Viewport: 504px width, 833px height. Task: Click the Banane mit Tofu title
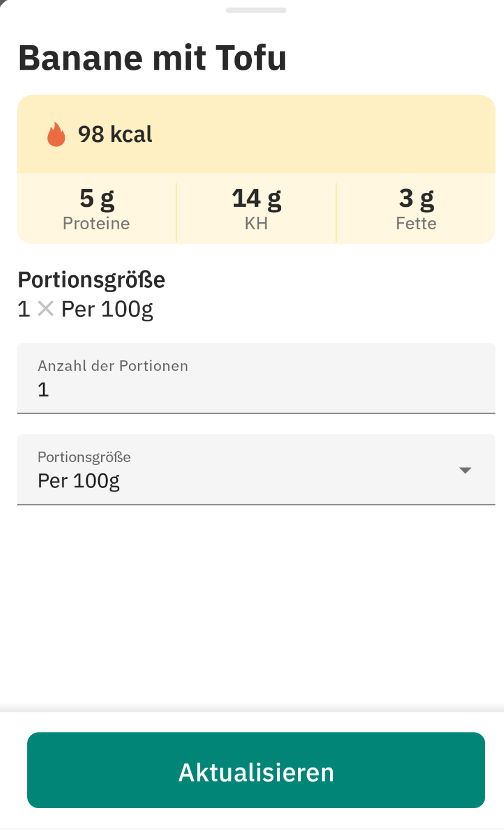[152, 58]
